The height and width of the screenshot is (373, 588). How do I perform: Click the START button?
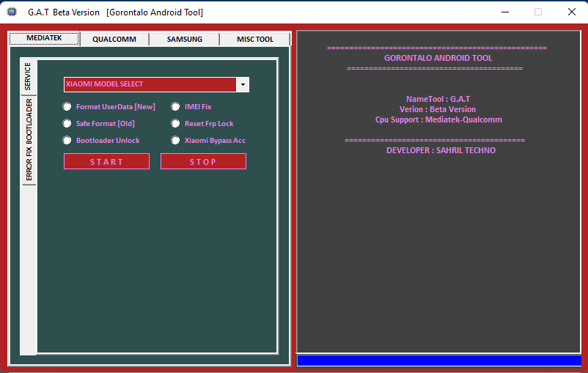[x=106, y=161]
